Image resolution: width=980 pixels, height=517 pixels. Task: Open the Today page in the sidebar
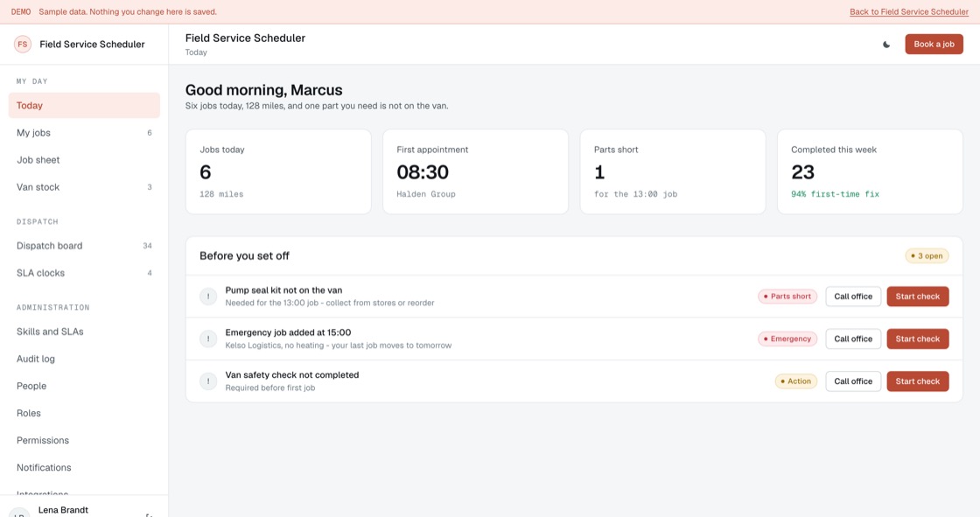[84, 106]
